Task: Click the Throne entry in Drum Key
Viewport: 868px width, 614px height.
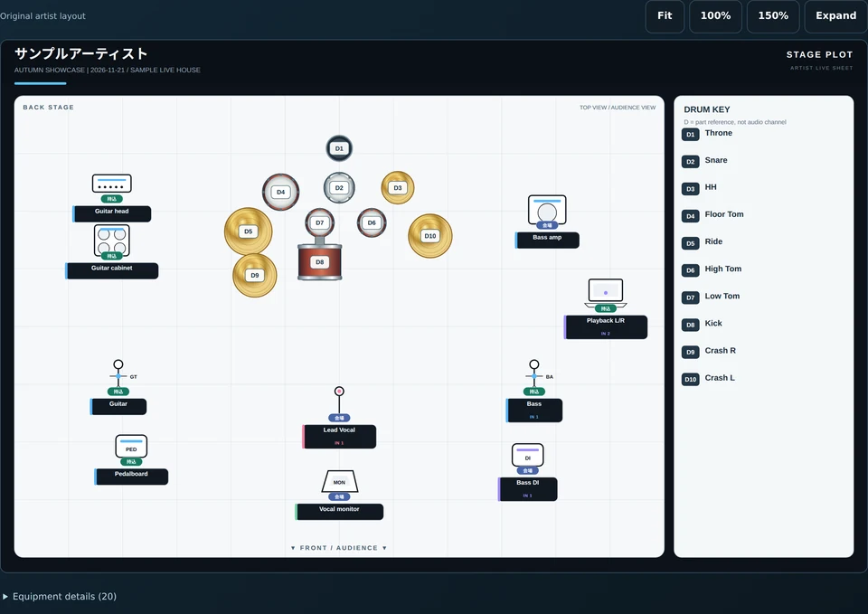Action: (707, 134)
